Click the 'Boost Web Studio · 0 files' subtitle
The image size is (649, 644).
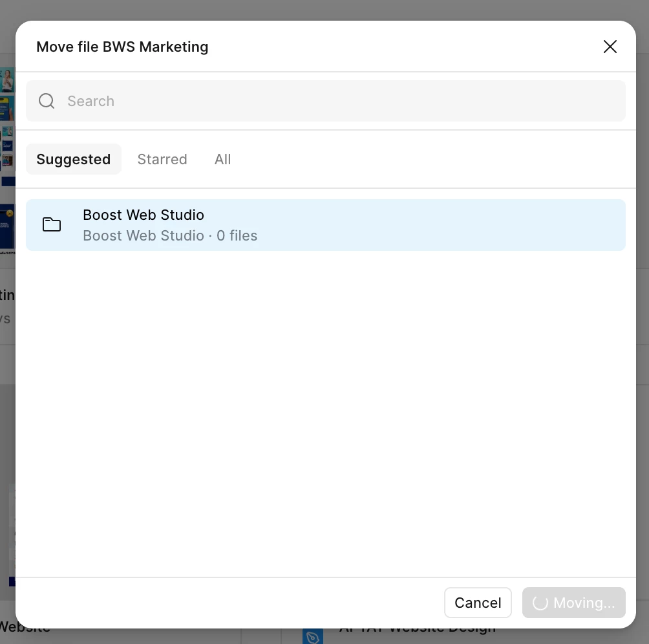click(x=170, y=235)
